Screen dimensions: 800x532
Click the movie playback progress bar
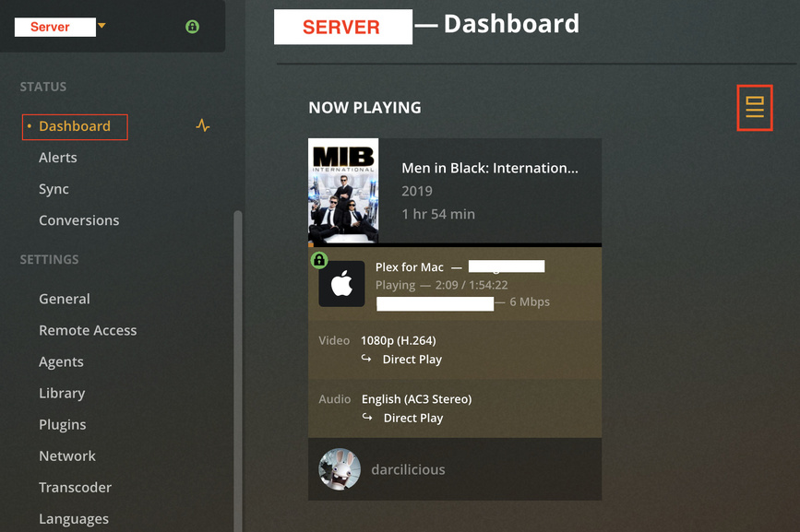(455, 245)
